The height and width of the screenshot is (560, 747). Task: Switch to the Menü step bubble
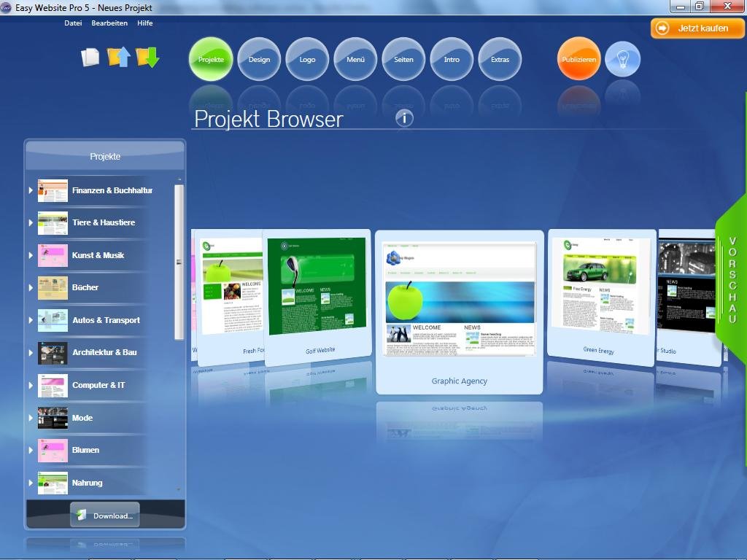(x=355, y=59)
